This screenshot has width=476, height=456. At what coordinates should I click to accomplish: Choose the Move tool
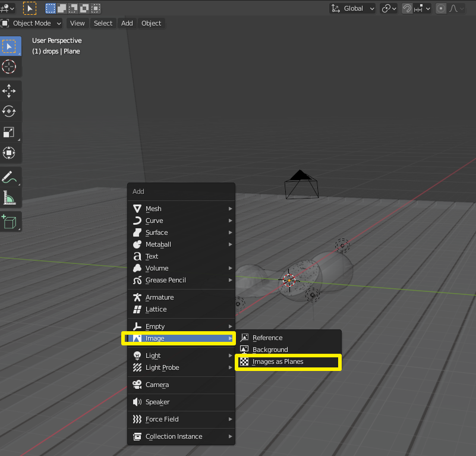[9, 91]
